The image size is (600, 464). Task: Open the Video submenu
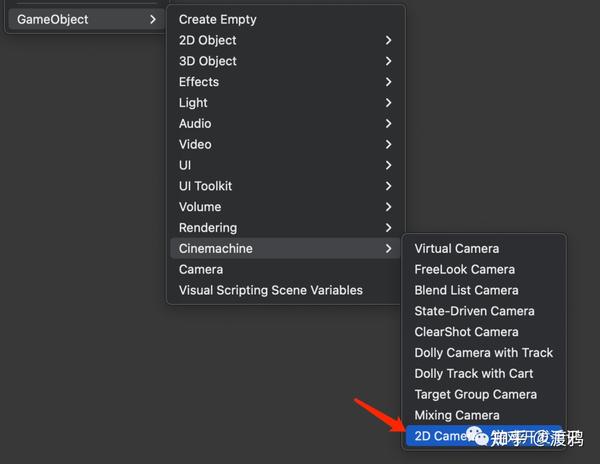coord(195,144)
